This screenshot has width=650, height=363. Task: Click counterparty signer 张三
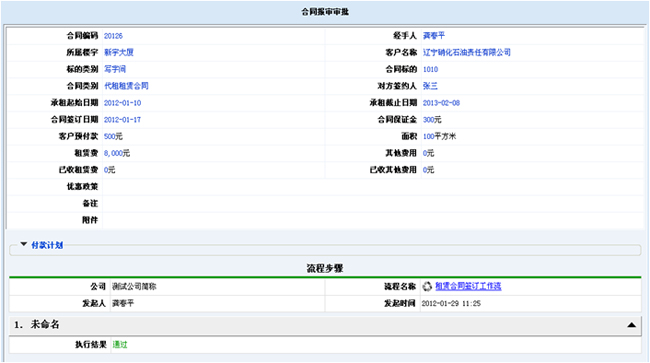430,86
